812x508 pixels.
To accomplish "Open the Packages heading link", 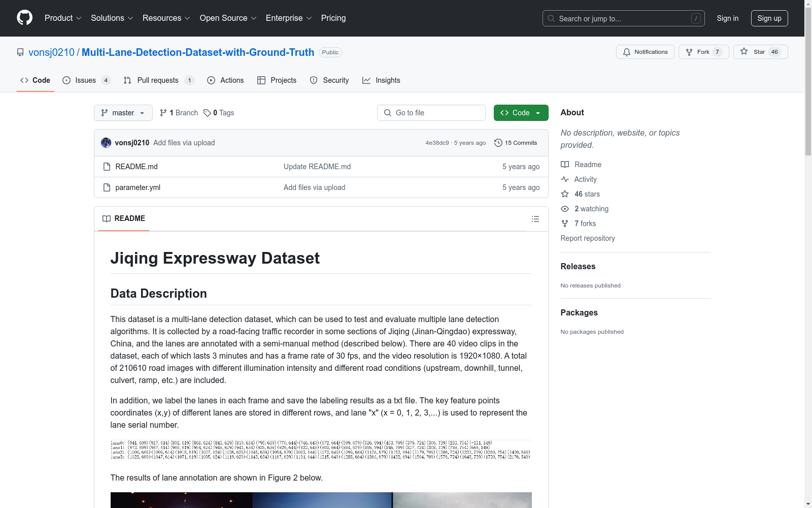I will coord(579,313).
